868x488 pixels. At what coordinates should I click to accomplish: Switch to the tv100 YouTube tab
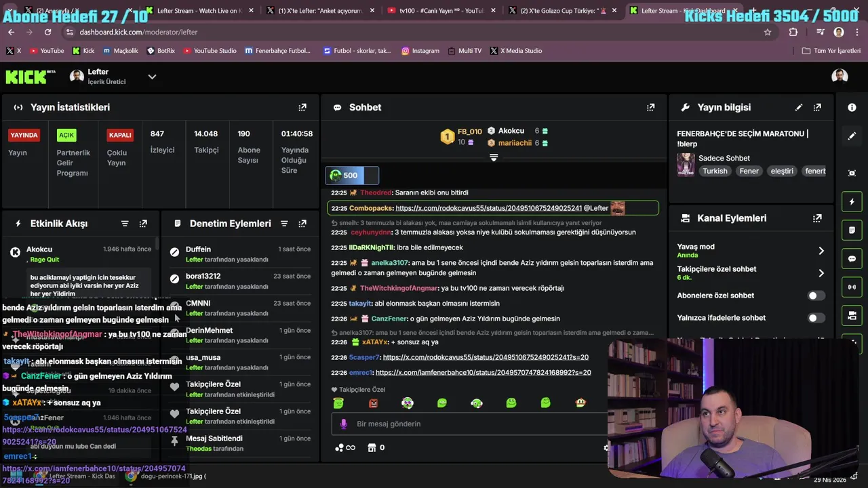441,11
